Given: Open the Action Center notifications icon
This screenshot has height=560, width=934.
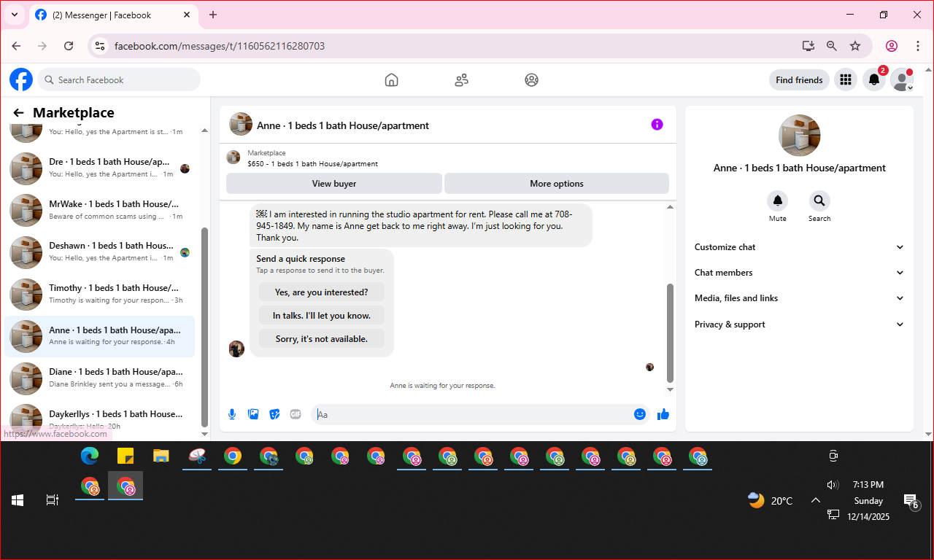Looking at the screenshot, I should click(911, 501).
